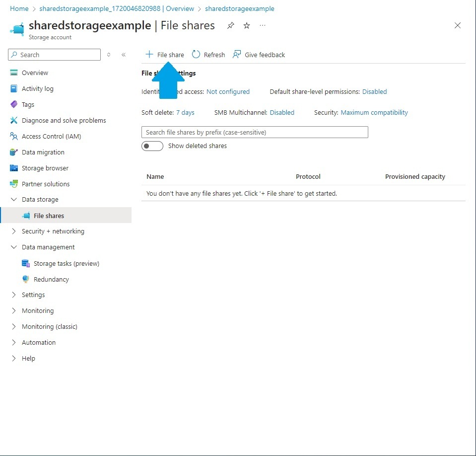Enable the Show deleted shares toggle
The image size is (476, 456).
pos(152,146)
